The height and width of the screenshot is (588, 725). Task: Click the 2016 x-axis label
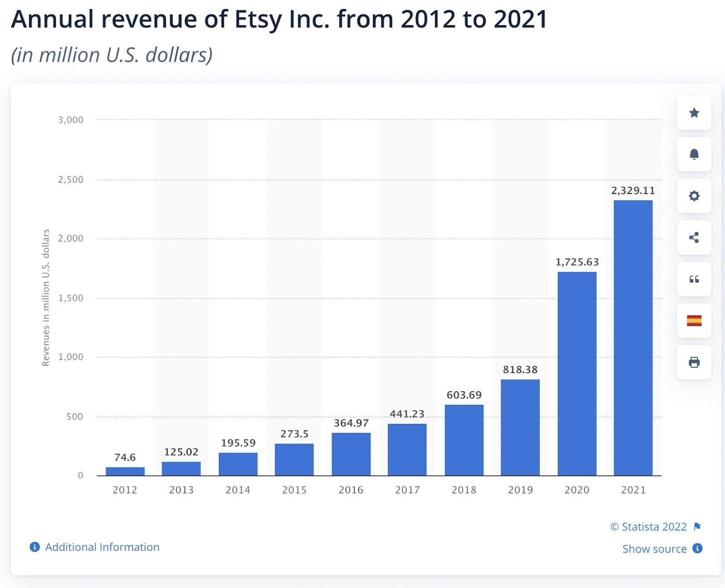[351, 490]
